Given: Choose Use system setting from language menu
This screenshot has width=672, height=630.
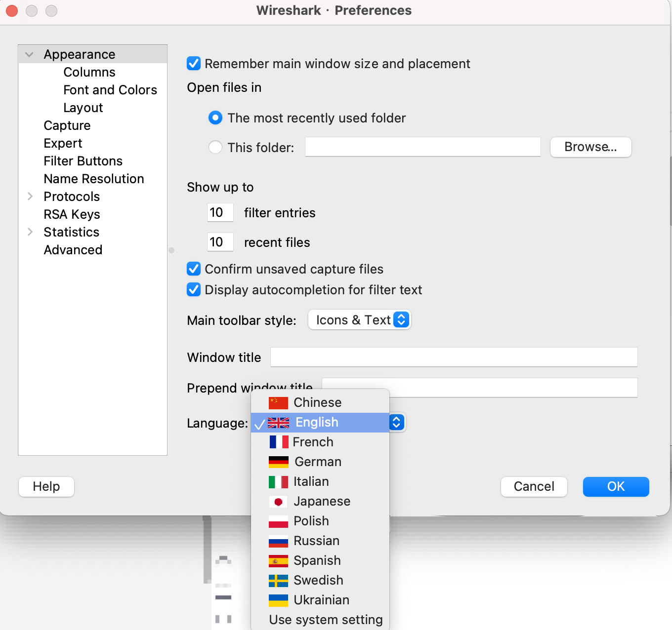Looking at the screenshot, I should (x=326, y=619).
